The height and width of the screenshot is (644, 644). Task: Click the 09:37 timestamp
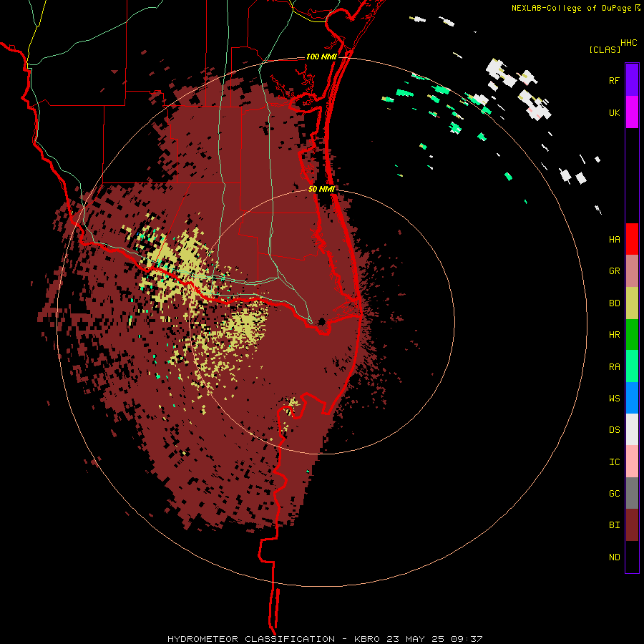pos(467,639)
